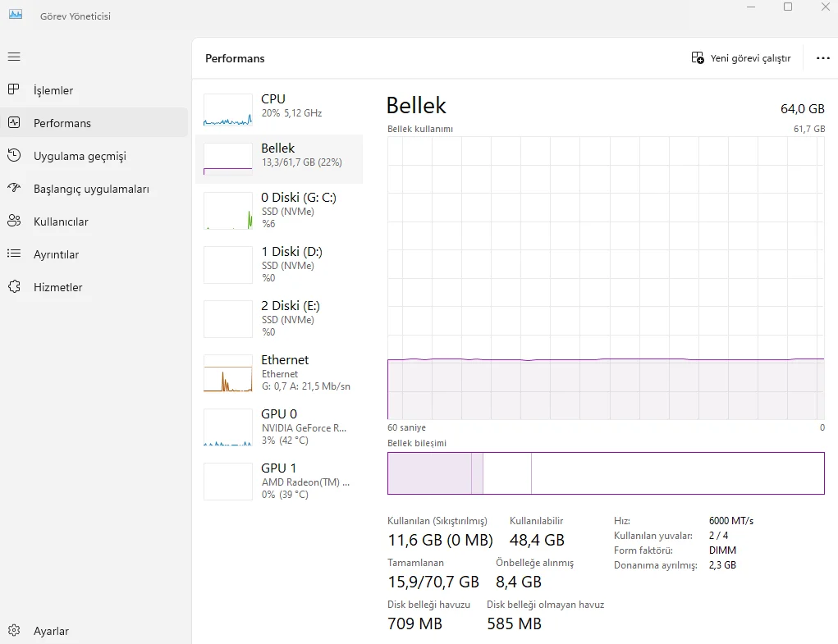Click the NVIDIA GeForce R... text
The height and width of the screenshot is (644, 838).
305,427
